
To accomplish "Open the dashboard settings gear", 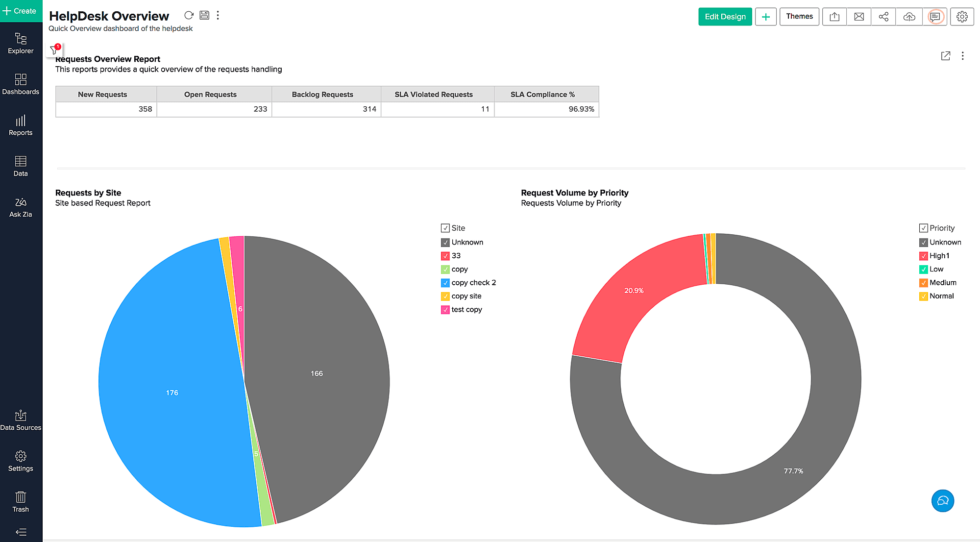I will point(962,17).
